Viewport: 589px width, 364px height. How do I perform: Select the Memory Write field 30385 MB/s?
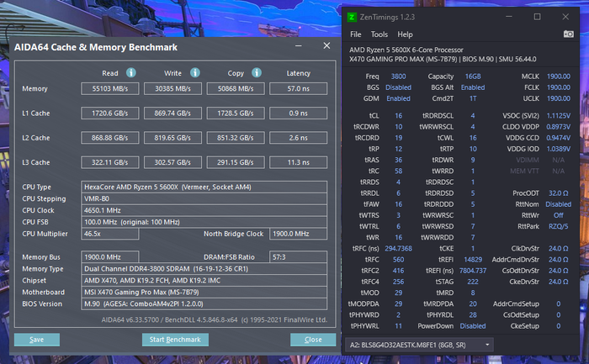coord(172,89)
